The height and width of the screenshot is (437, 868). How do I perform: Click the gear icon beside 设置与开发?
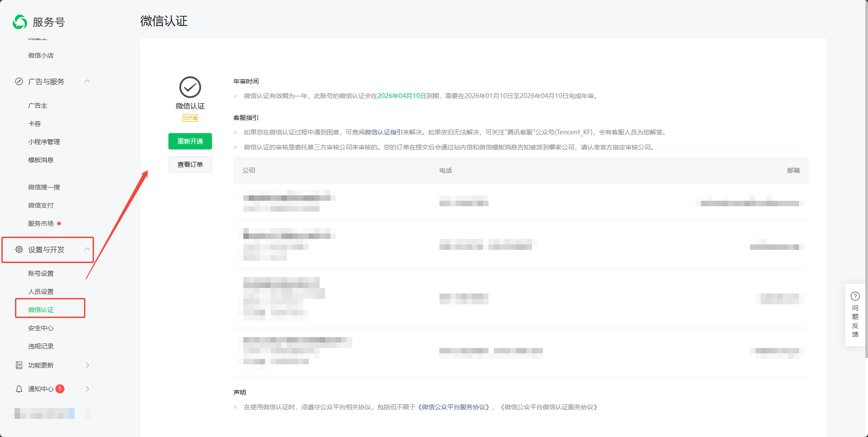[19, 249]
